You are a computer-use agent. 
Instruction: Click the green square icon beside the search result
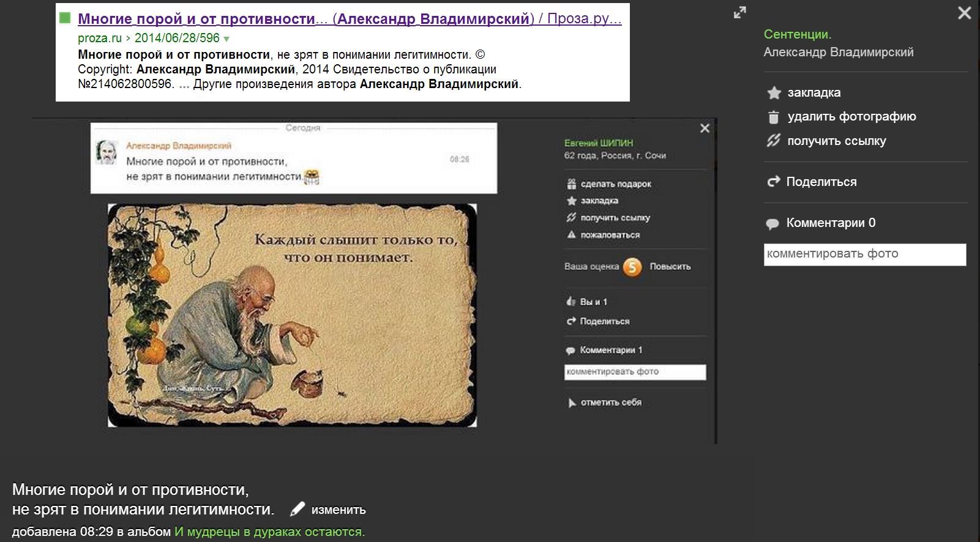(65, 18)
